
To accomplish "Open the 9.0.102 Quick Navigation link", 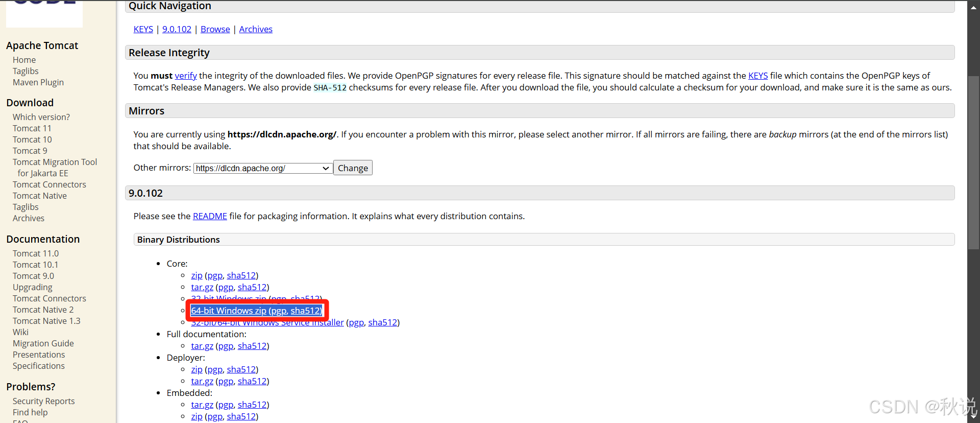I will 177,29.
